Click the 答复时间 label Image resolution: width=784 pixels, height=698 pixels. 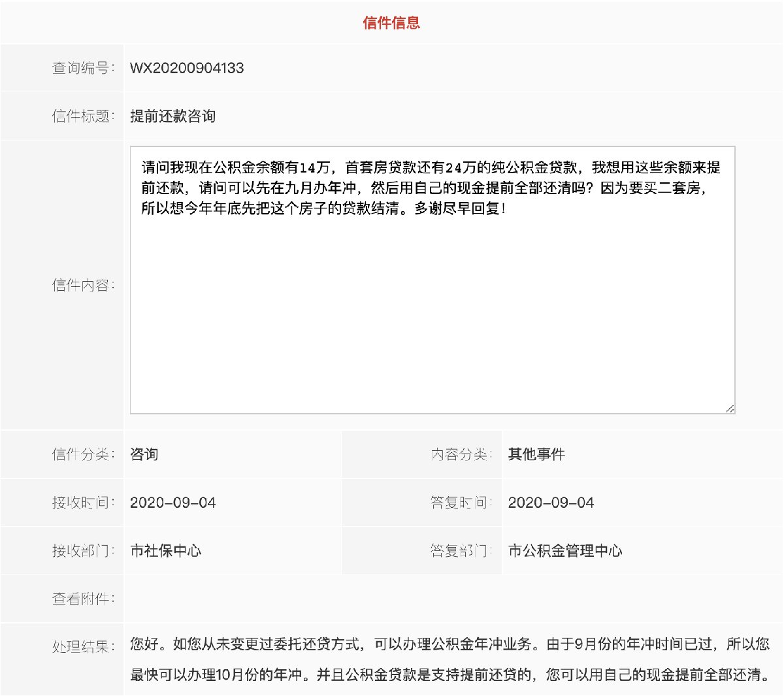pyautogui.click(x=461, y=503)
